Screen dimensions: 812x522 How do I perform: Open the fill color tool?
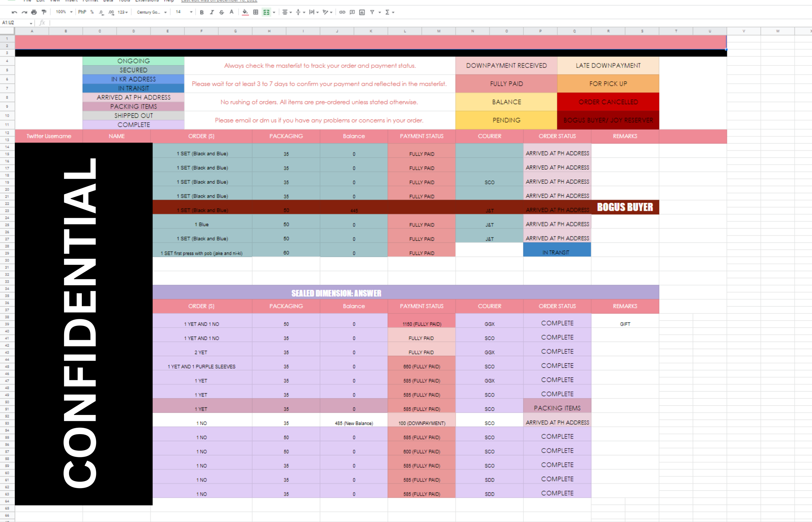(245, 12)
